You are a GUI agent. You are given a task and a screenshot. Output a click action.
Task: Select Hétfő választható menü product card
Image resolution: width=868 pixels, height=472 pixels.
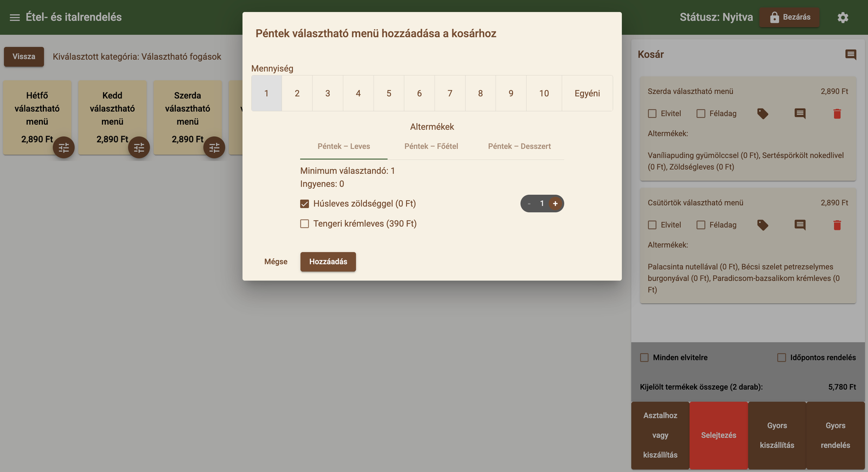click(x=37, y=117)
